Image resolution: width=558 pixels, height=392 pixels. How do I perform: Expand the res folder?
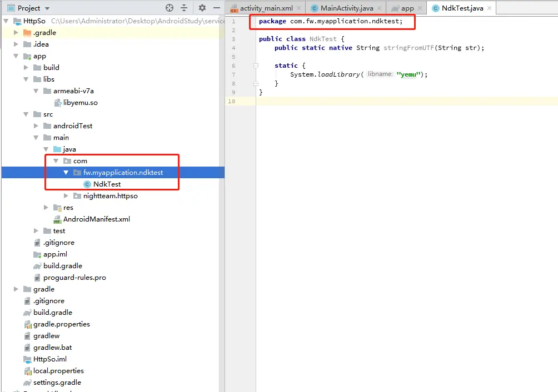[46, 208]
